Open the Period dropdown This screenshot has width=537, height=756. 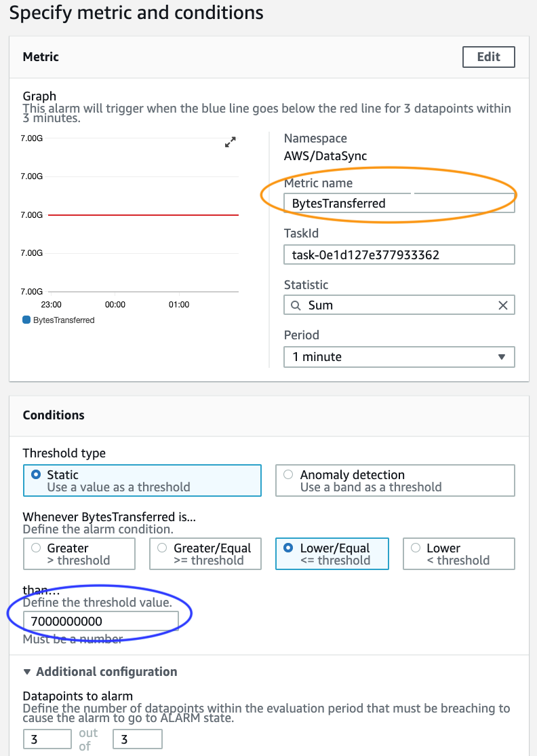(x=399, y=357)
